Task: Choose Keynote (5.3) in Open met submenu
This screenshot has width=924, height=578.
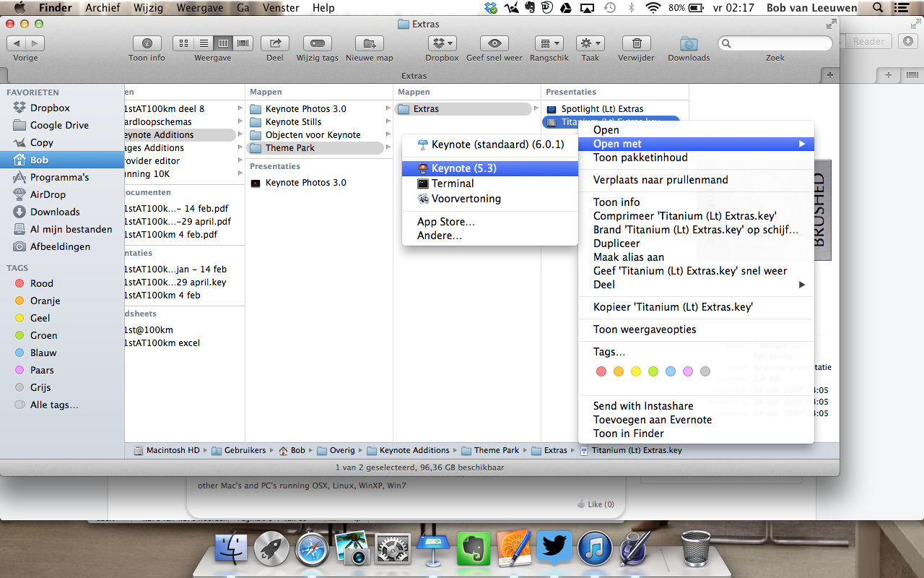Action: tap(490, 168)
